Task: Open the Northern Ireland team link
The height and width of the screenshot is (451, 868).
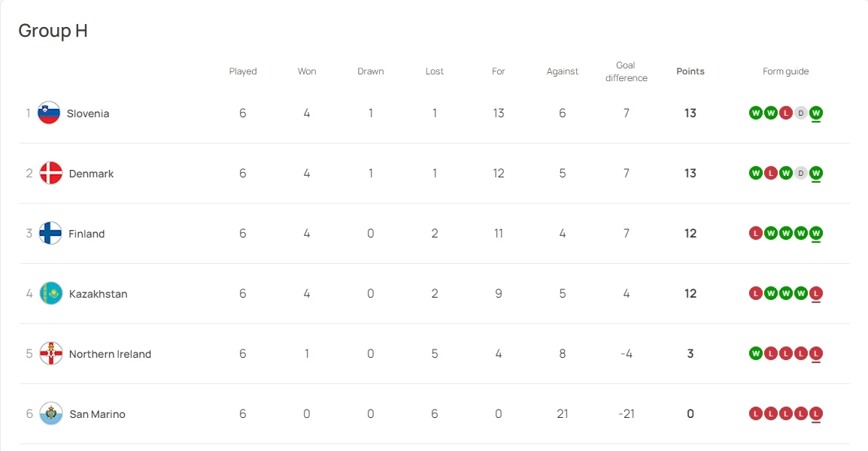Action: tap(110, 354)
